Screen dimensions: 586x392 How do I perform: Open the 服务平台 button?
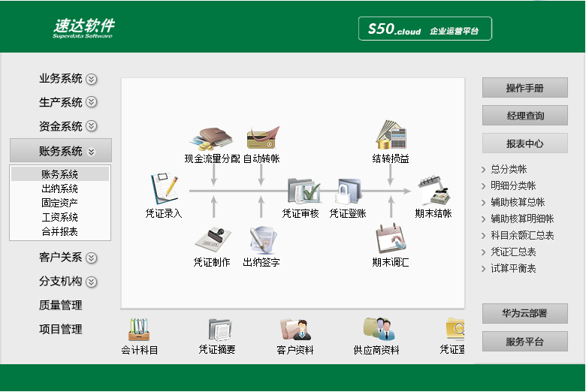(x=524, y=341)
